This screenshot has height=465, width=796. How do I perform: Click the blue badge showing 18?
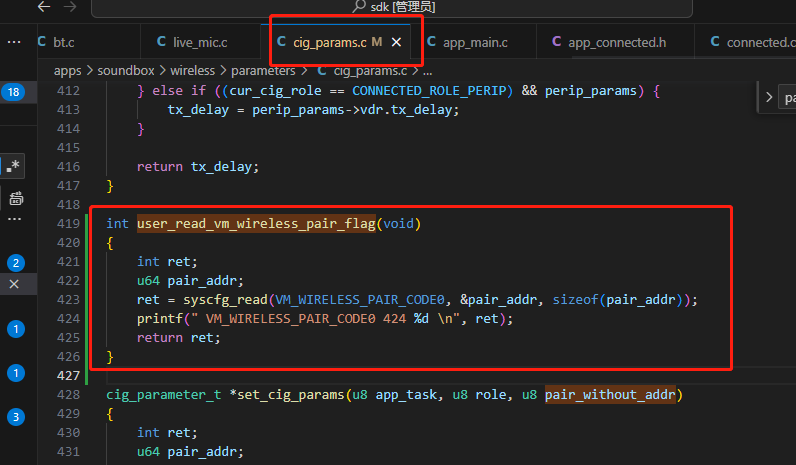(x=14, y=92)
